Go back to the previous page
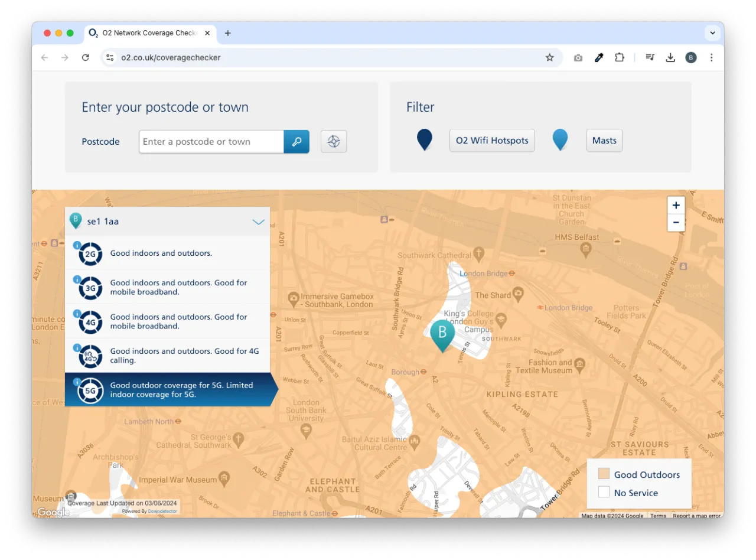 pos(45,57)
